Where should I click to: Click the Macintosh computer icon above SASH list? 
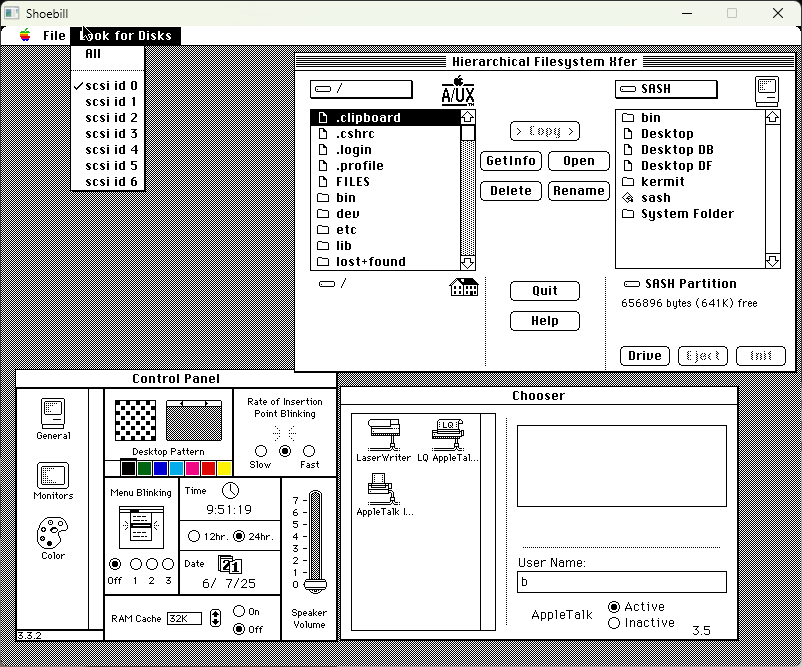point(767,91)
